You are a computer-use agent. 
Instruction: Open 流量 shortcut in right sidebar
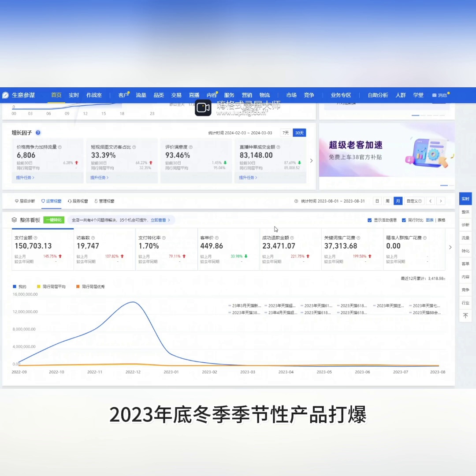pos(465,238)
